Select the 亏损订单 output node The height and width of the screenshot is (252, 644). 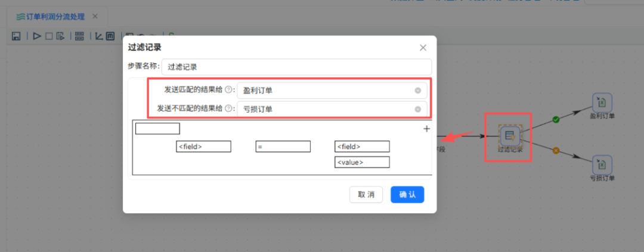tap(602, 165)
